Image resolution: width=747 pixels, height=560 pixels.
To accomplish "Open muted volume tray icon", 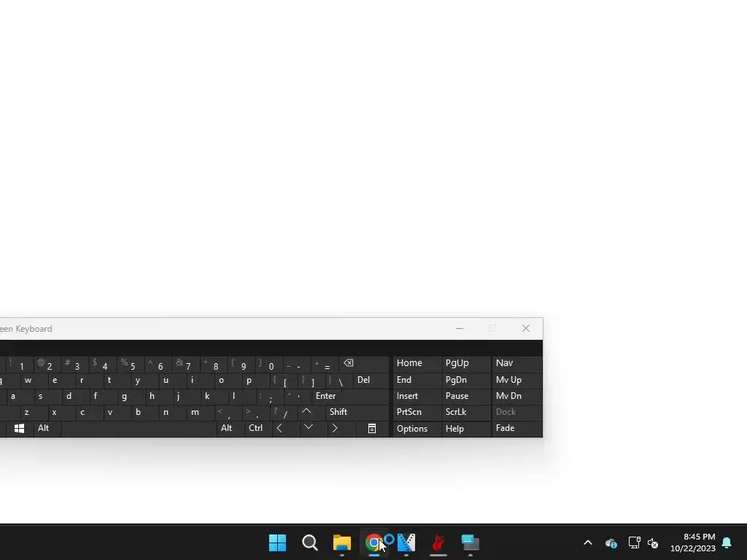I will [x=653, y=542].
